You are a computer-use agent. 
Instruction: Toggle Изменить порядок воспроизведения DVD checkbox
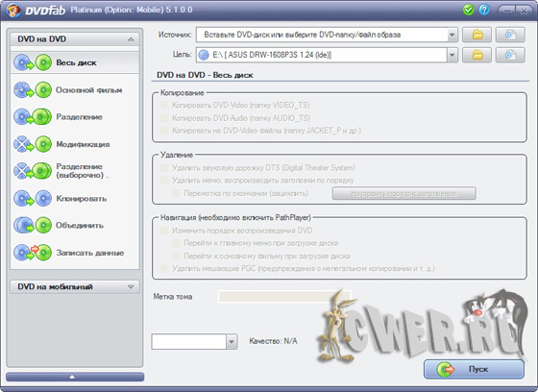pyautogui.click(x=164, y=231)
